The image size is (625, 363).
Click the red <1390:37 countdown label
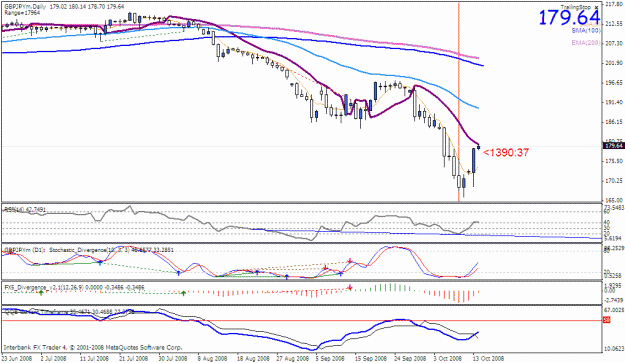506,153
